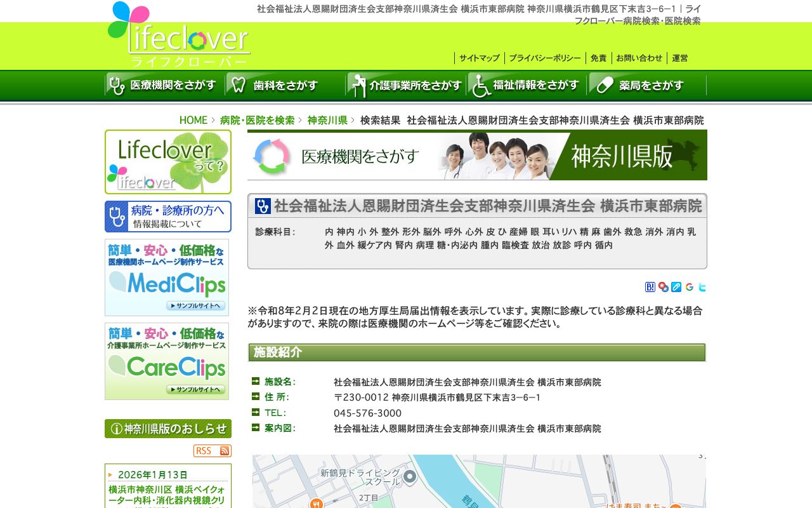Screen dimensions: 812x508
Task: Click the red and blue star bookmark icon
Action: click(663, 287)
